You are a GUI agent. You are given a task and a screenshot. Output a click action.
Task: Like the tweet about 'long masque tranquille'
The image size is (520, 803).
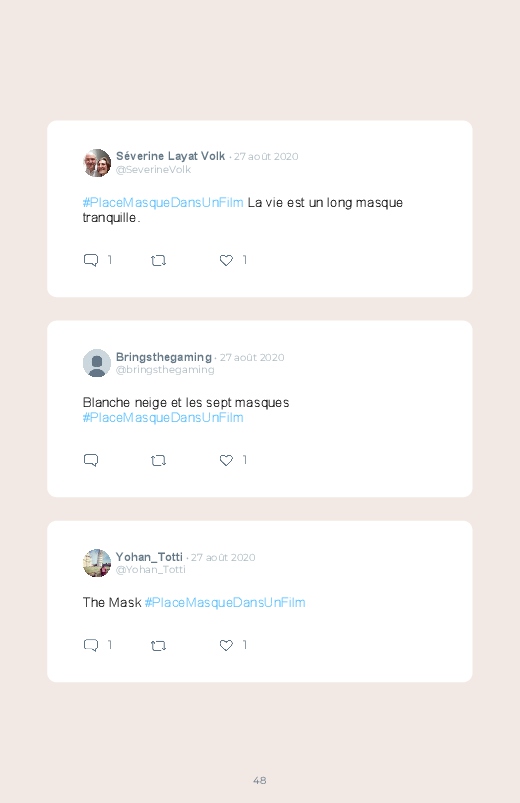(x=226, y=260)
